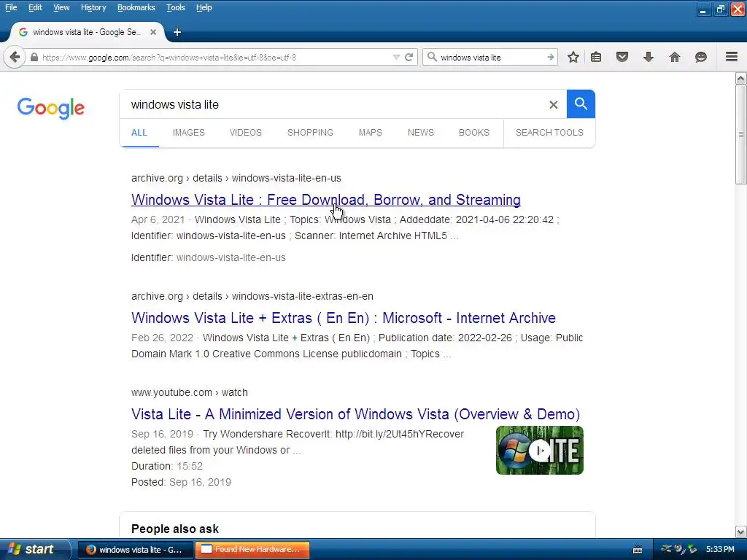Click archive.org windows-vista-lite-extras-en-en breadcrumb

tap(252, 296)
